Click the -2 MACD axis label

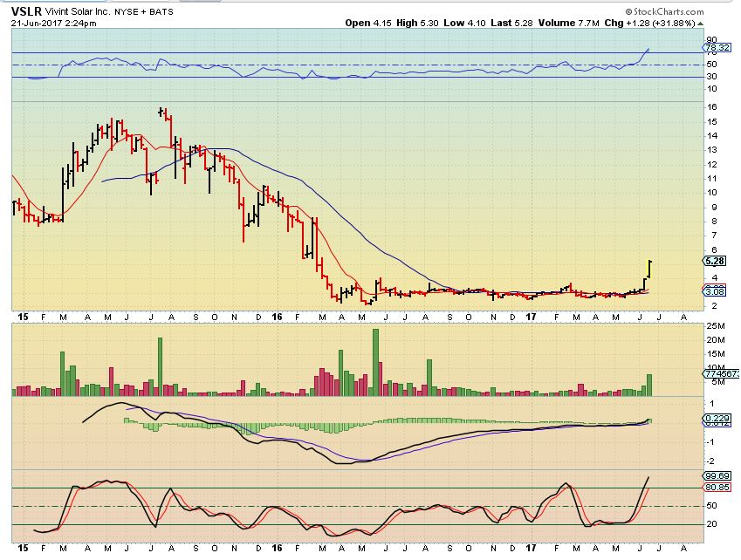(x=712, y=461)
